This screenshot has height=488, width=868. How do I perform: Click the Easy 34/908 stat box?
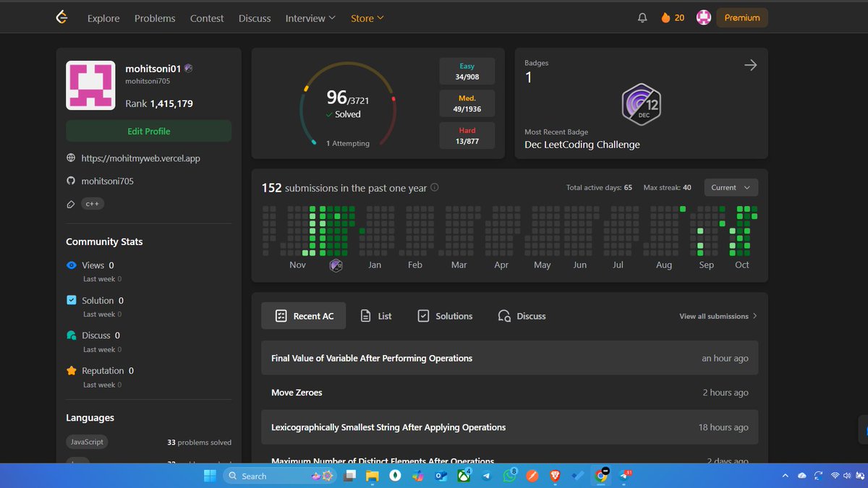pos(467,72)
